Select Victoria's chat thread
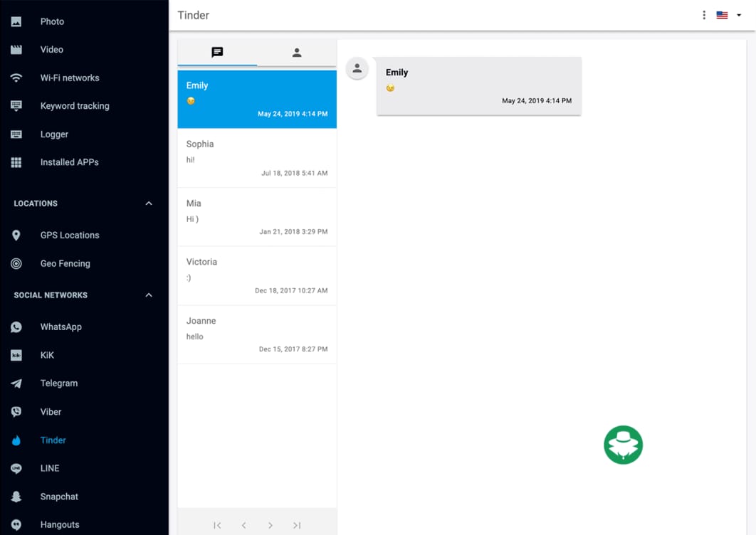The width and height of the screenshot is (756, 535). coord(256,276)
